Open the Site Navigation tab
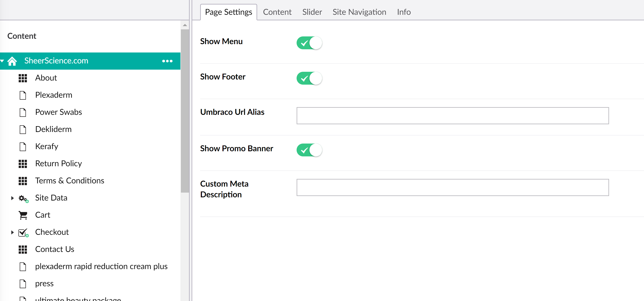 359,12
